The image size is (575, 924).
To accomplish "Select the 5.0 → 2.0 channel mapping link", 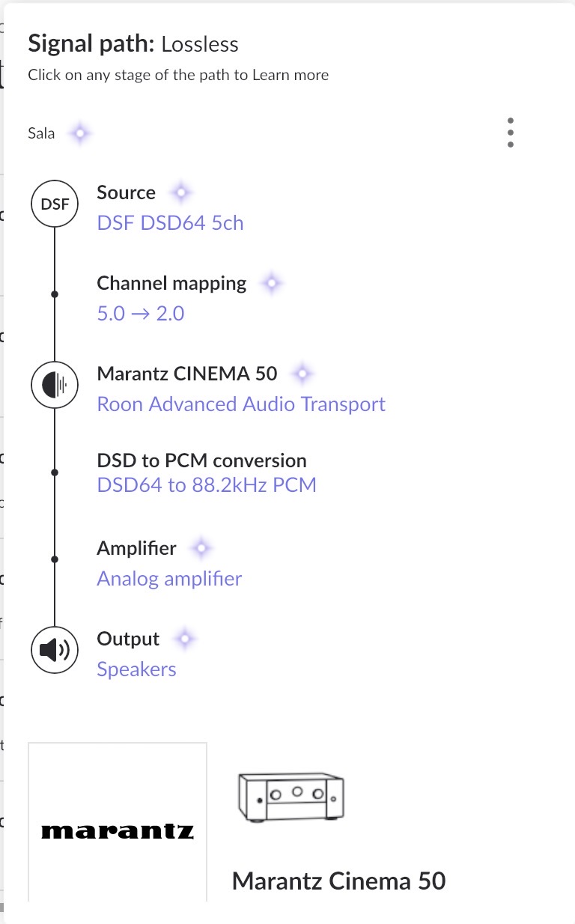I will pyautogui.click(x=141, y=313).
